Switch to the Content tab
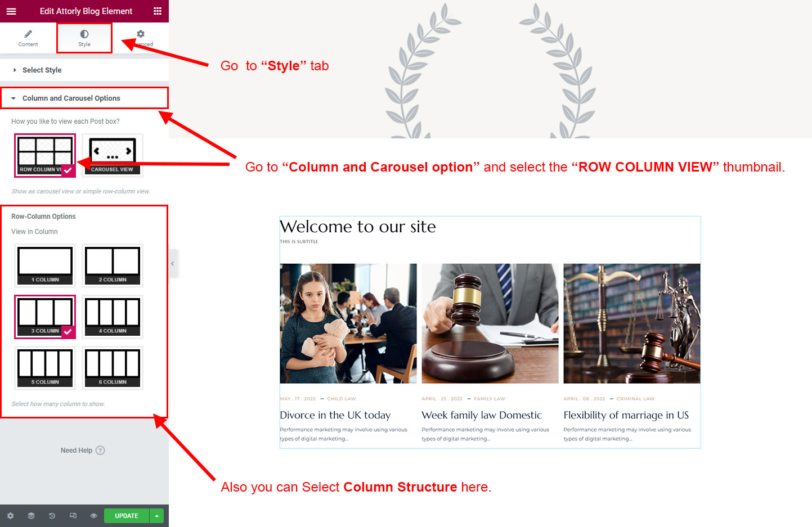Screen dimensions: 812x527 click(28, 38)
